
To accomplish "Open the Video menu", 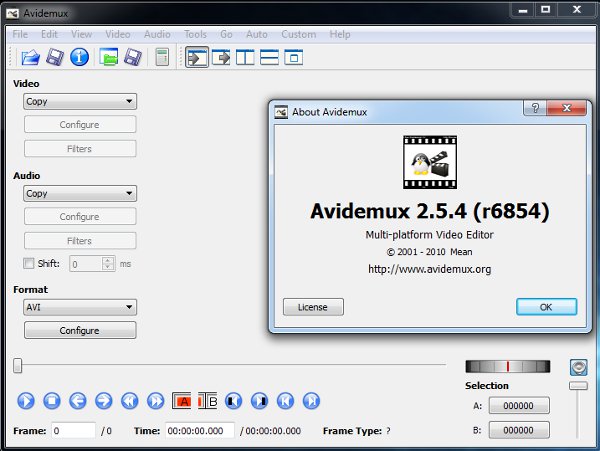I will [118, 34].
